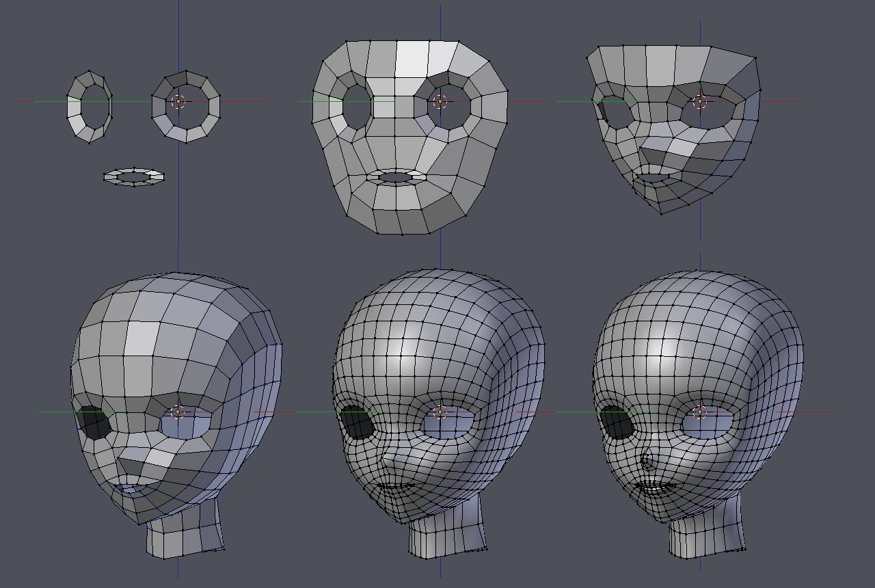
Task: Select the mouth loop on the front-view face mask
Action: [395, 177]
